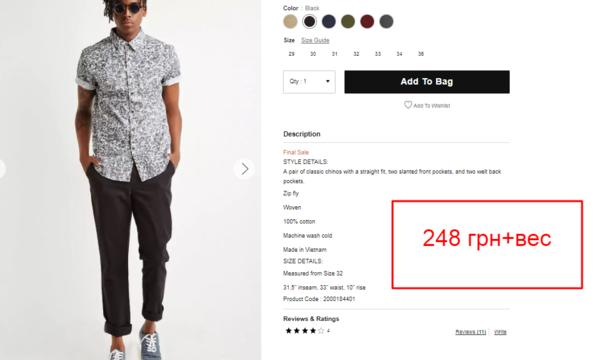This screenshot has width=600, height=360.
Task: Select the beige color swatch
Action: tap(290, 21)
